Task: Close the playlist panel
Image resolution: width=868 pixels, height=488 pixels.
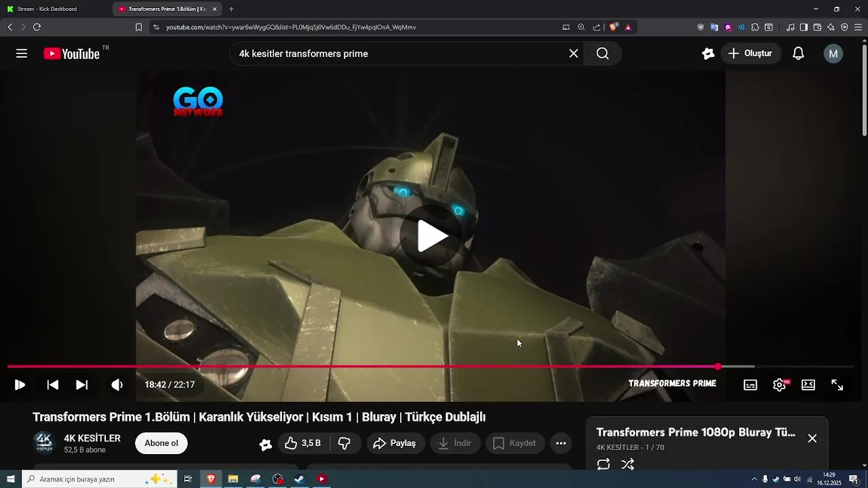Action: tap(812, 439)
